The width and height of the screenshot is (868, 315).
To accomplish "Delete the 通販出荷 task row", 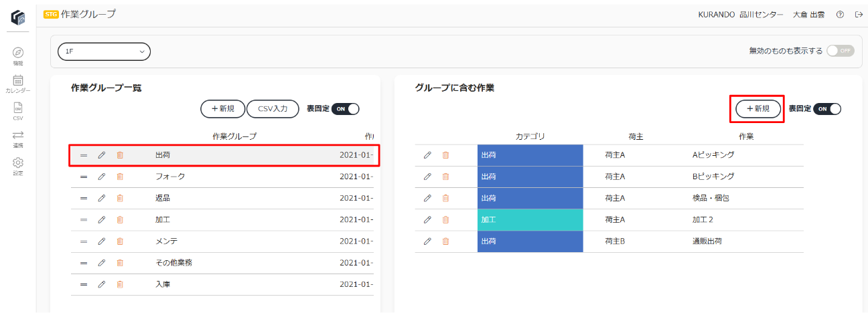I will pyautogui.click(x=445, y=241).
